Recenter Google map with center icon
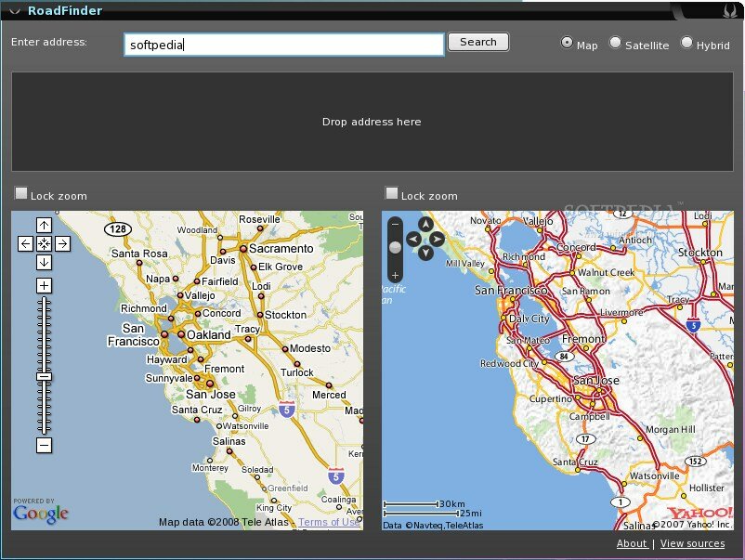745x560 pixels. click(x=45, y=243)
